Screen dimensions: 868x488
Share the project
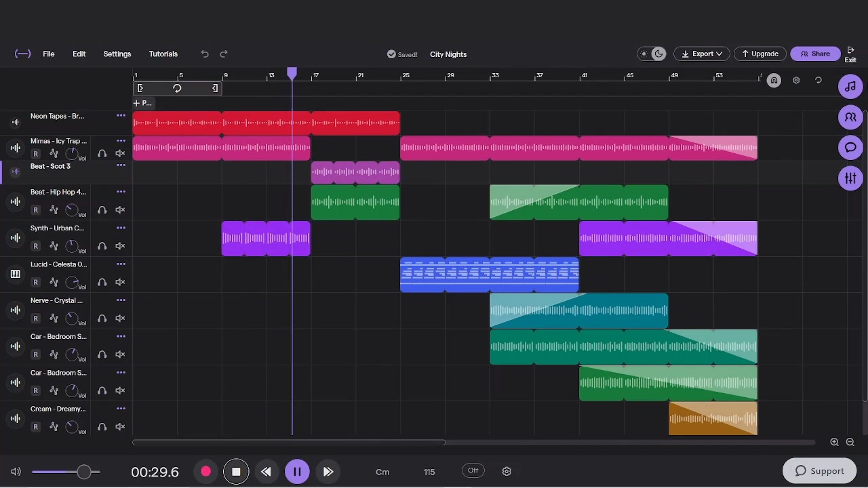point(815,54)
